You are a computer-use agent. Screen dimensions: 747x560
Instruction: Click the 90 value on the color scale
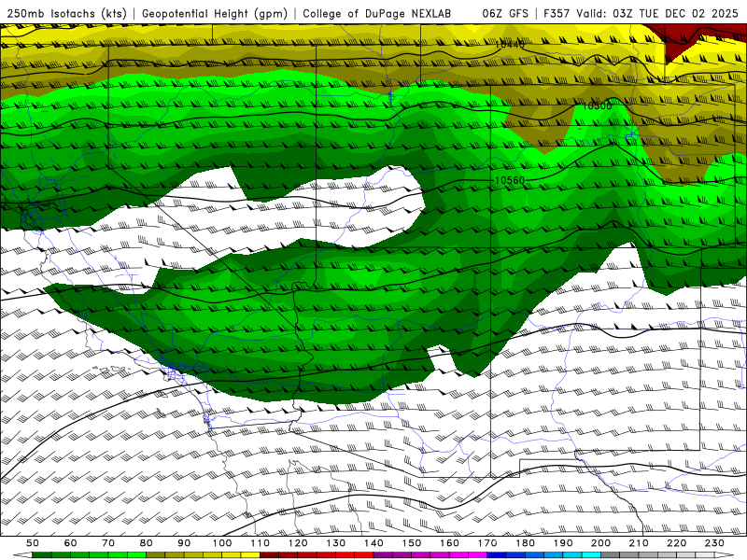(x=184, y=543)
